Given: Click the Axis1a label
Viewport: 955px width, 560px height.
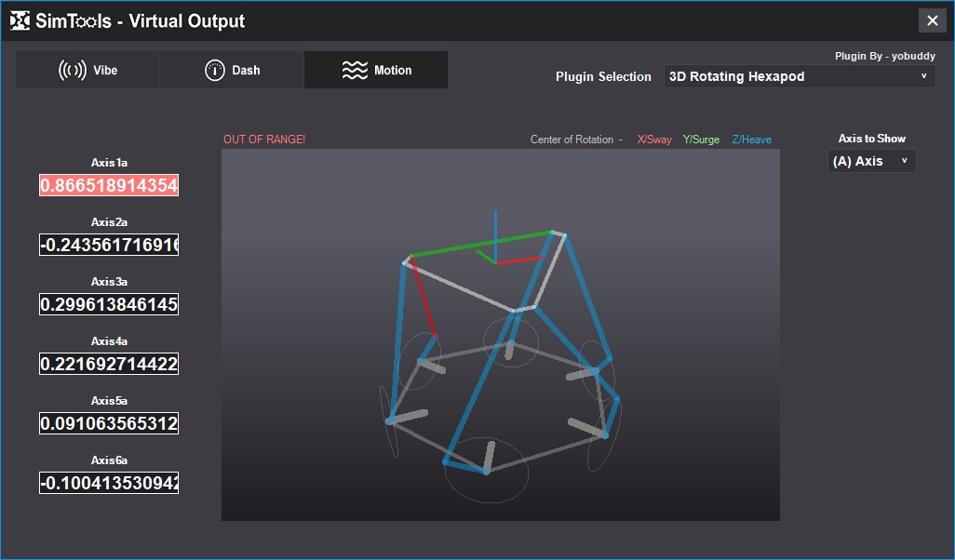Looking at the screenshot, I should pos(109,163).
